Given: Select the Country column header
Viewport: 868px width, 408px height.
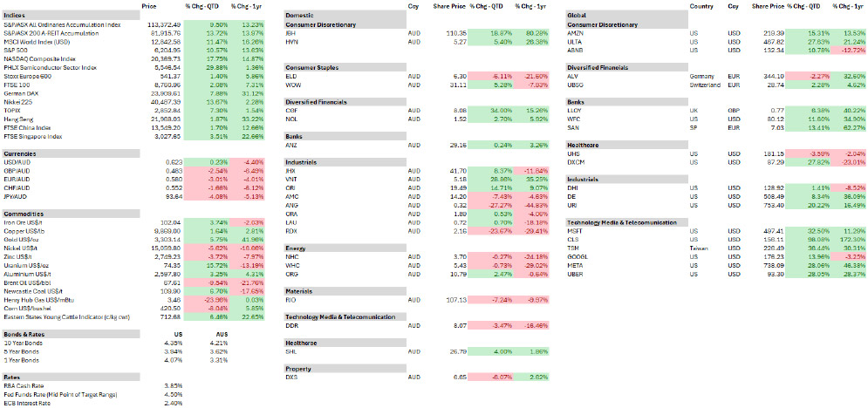Looking at the screenshot, I should click(x=701, y=7).
